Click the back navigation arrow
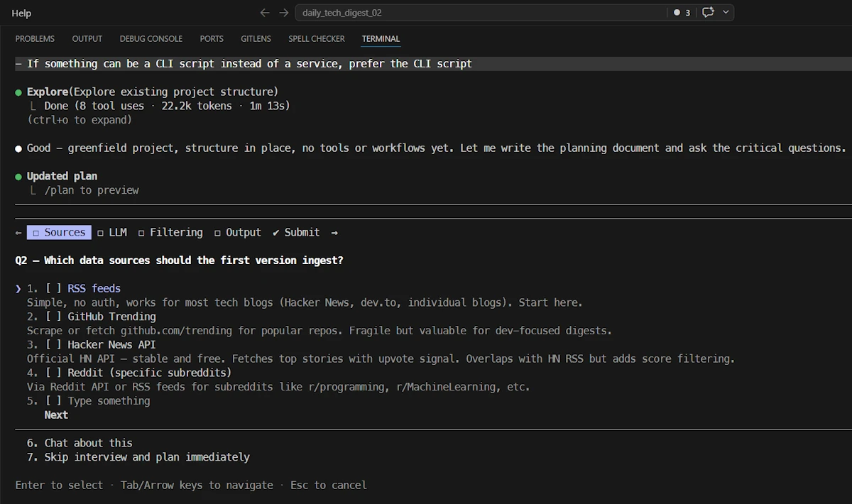 [x=264, y=12]
